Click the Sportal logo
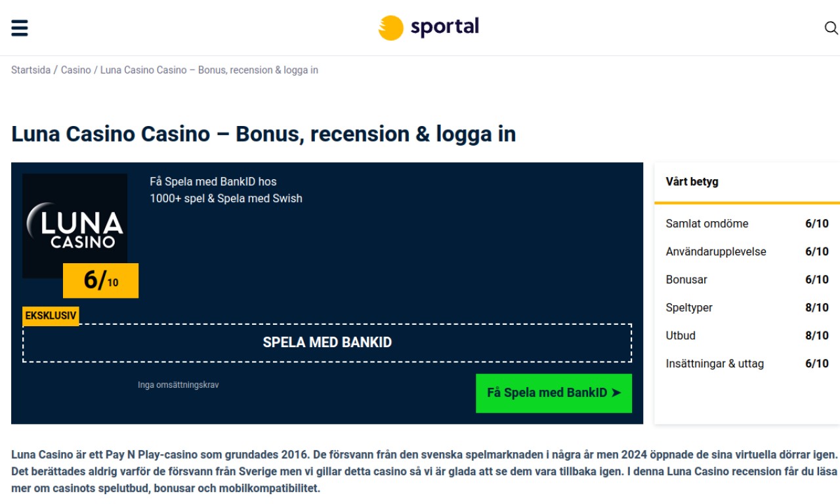 click(429, 28)
